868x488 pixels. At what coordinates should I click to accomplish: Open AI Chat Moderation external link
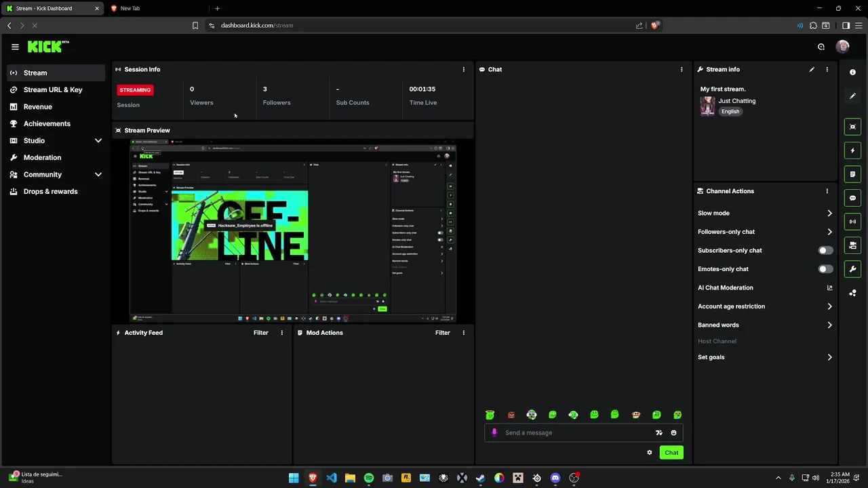(x=829, y=288)
